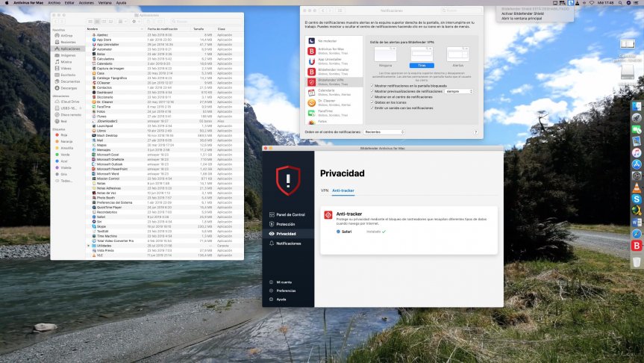Screen dimensions: 644x363
Task: Open the Archivo menu in menu bar
Action: 54,3
